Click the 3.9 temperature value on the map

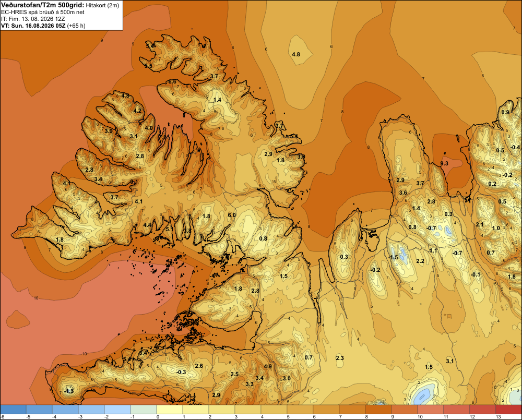click(109, 131)
